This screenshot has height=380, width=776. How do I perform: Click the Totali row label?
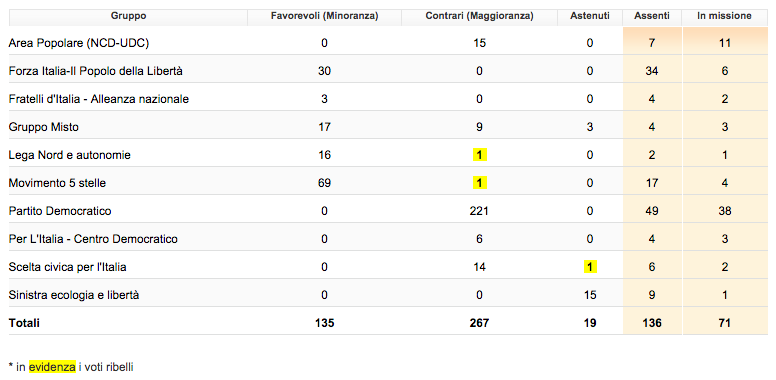pyautogui.click(x=24, y=324)
